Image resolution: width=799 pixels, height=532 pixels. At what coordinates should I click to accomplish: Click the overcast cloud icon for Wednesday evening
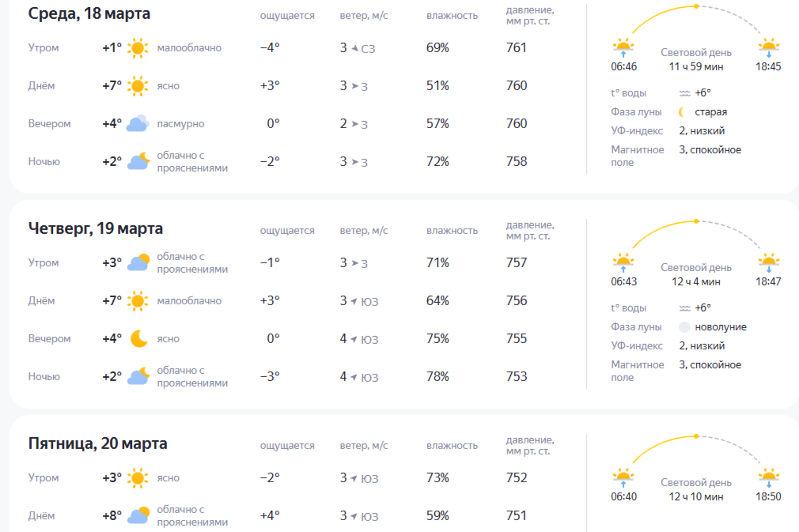[x=138, y=124]
